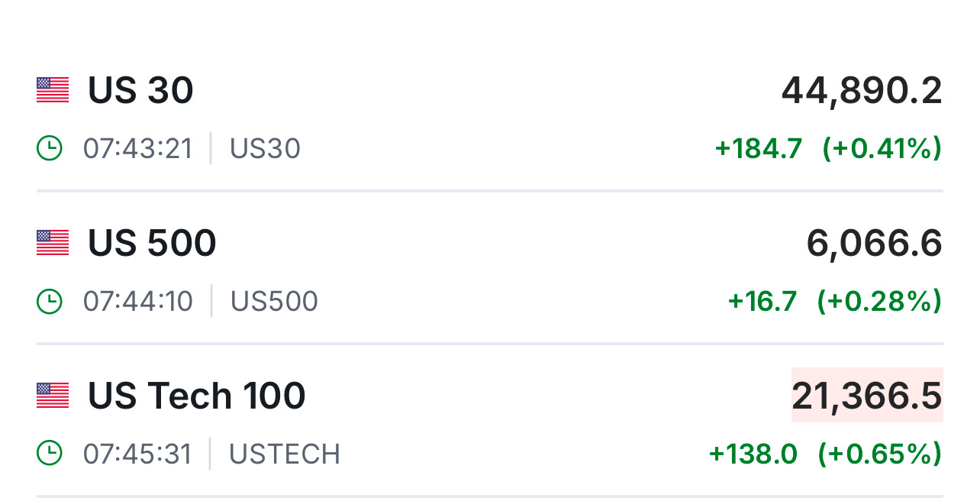Viewport: 980px width, 498px height.
Task: Select the US500 ticker symbol
Action: [x=274, y=301]
